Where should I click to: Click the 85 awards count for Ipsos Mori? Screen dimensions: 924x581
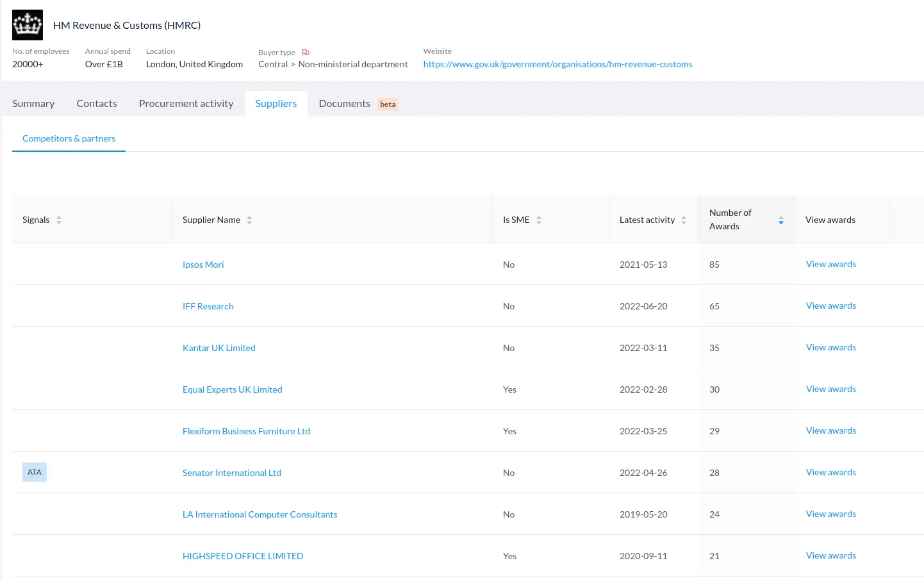point(714,265)
